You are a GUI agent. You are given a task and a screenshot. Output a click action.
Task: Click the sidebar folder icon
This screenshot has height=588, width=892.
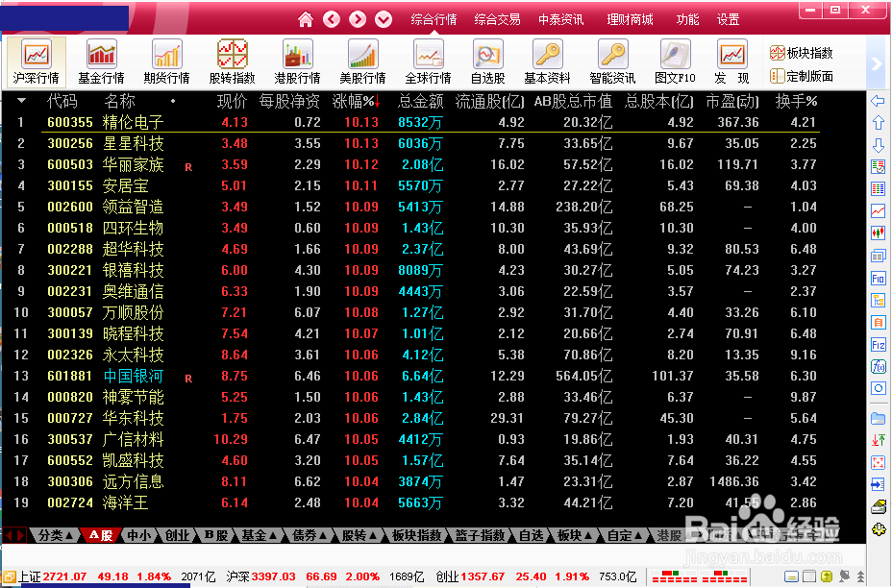(x=879, y=419)
